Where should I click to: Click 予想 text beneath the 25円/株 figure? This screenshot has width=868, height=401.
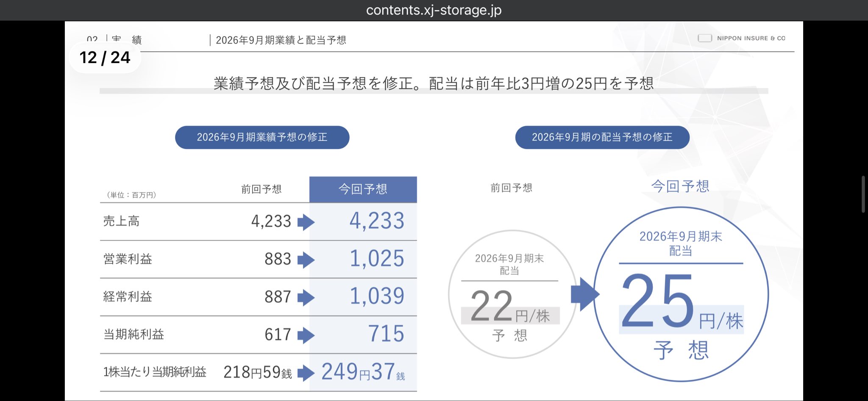(681, 350)
